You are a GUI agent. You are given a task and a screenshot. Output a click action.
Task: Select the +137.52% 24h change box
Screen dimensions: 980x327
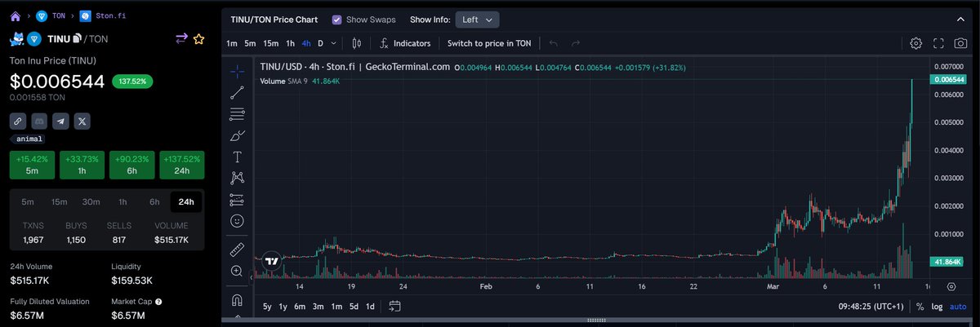click(181, 165)
